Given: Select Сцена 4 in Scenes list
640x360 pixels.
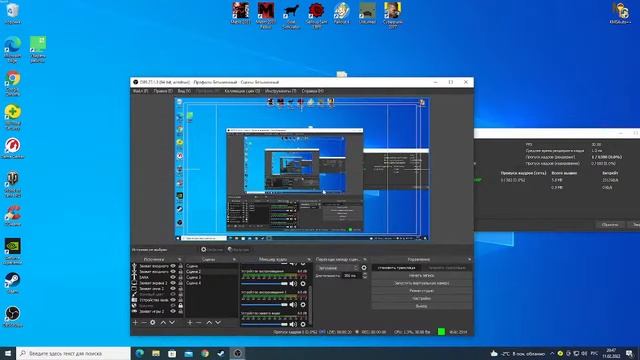Looking at the screenshot, I should 211,283.
